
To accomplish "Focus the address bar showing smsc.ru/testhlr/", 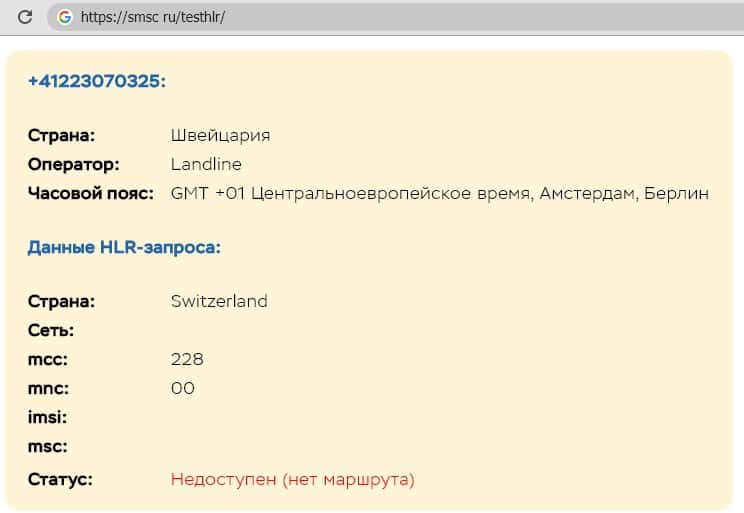I will [x=395, y=17].
